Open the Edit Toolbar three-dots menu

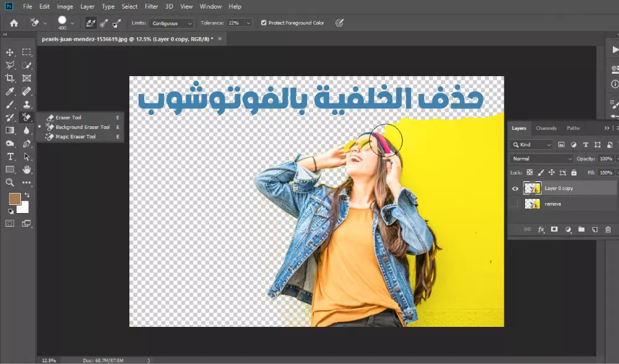point(27,183)
